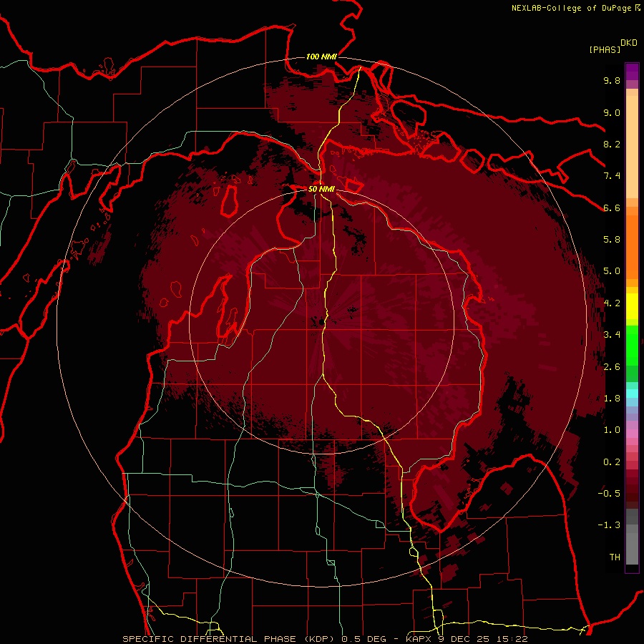Image resolution: width=644 pixels, height=644 pixels.
Task: Click the -0.5 value on color scale
Action: coord(609,494)
